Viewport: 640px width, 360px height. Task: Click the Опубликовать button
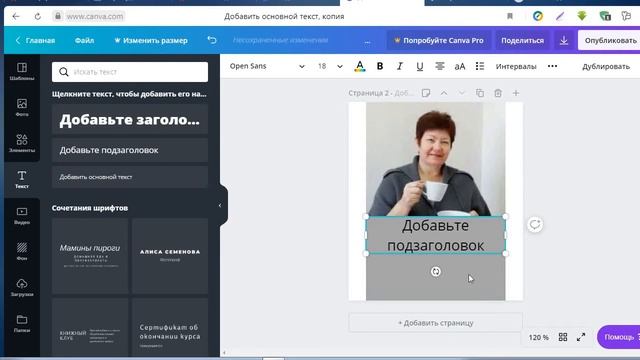point(610,40)
